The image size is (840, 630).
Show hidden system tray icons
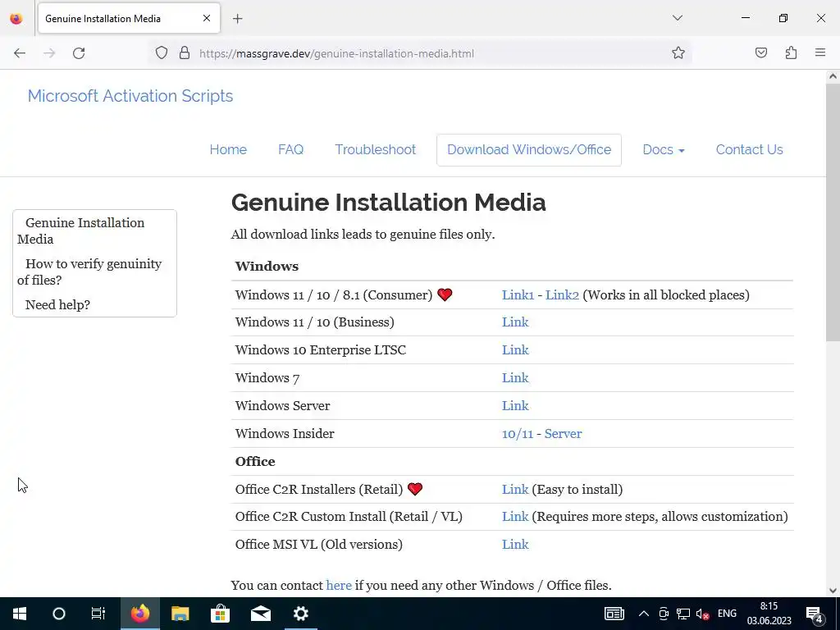pos(644,614)
